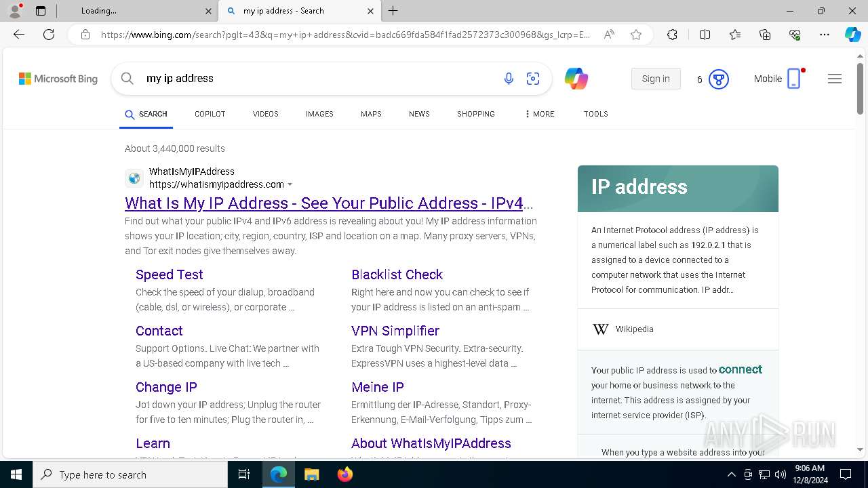868x488 pixels.
Task: Open the Blacklist Check sublink
Action: point(397,274)
